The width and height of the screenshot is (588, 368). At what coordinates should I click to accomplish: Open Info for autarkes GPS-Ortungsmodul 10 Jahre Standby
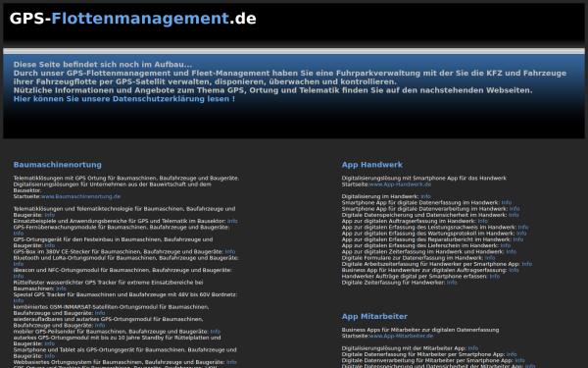click(x=50, y=344)
